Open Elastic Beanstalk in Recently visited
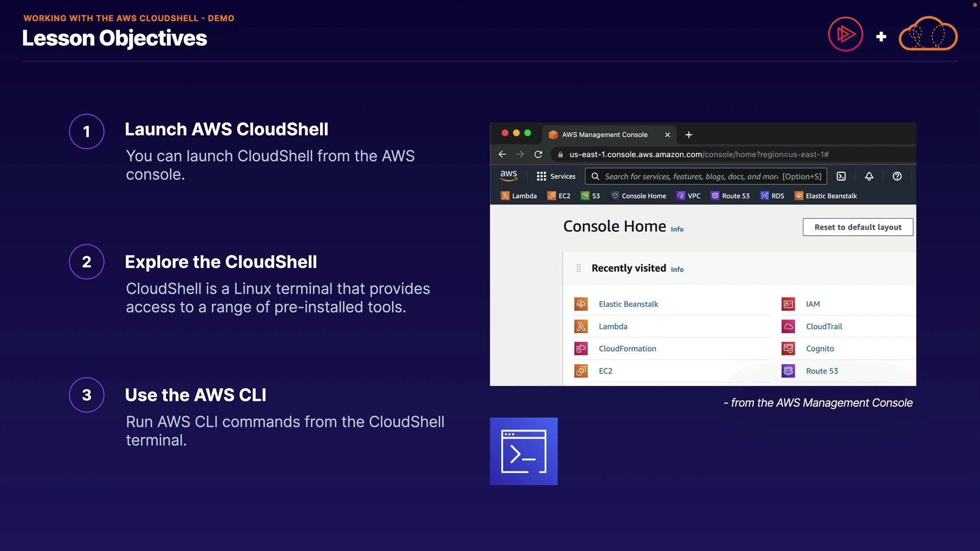The height and width of the screenshot is (551, 980). (628, 304)
